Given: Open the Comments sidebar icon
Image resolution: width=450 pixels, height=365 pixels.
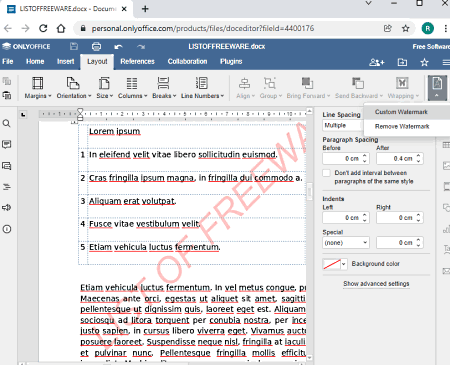Looking at the screenshot, I should [7, 144].
